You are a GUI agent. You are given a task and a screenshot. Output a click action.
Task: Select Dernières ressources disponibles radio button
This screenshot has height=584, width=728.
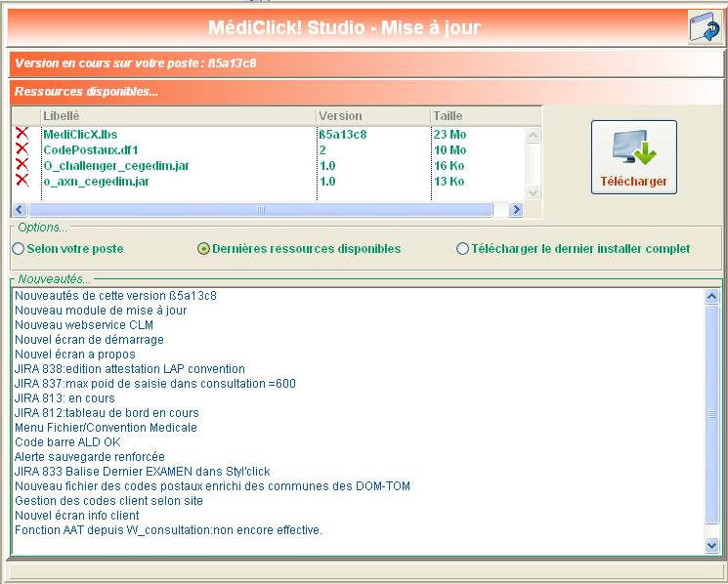point(299,249)
